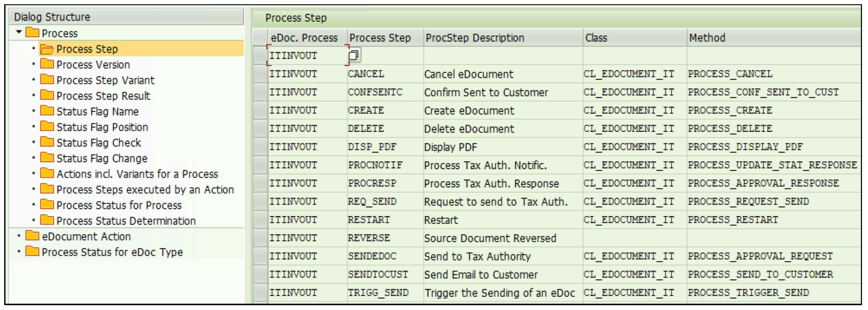Image resolution: width=868 pixels, height=310 pixels.
Task: Open Process Step Result in dialog structure
Action: pyautogui.click(x=103, y=96)
